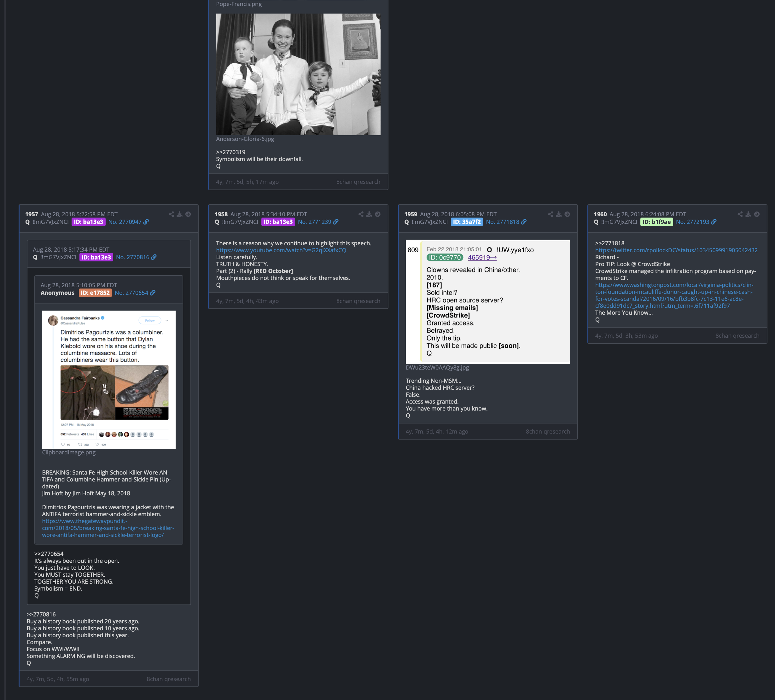Viewport: 775px width, 700px height.
Task: Share post 1958
Action: coord(361,214)
